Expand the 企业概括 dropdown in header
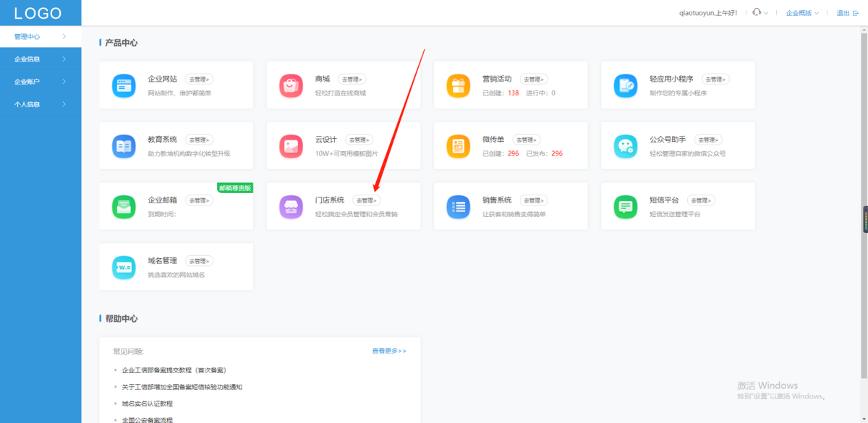 pos(803,13)
